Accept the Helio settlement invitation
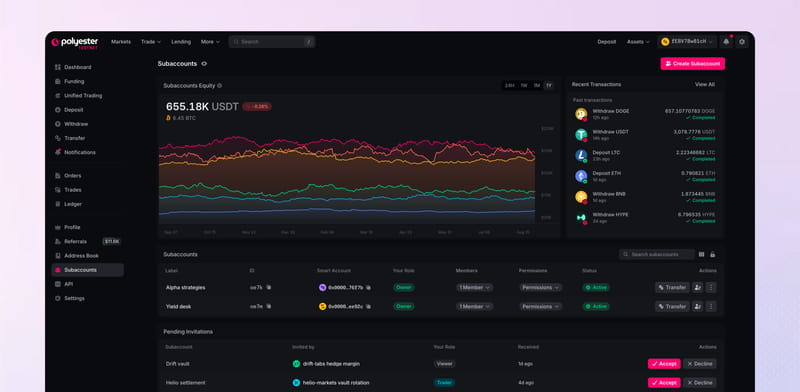800x392 pixels. click(664, 383)
